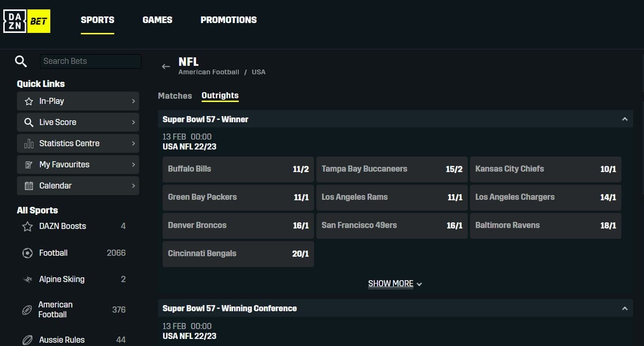The height and width of the screenshot is (346, 644).
Task: Open the Promotions page
Action: coord(228,20)
